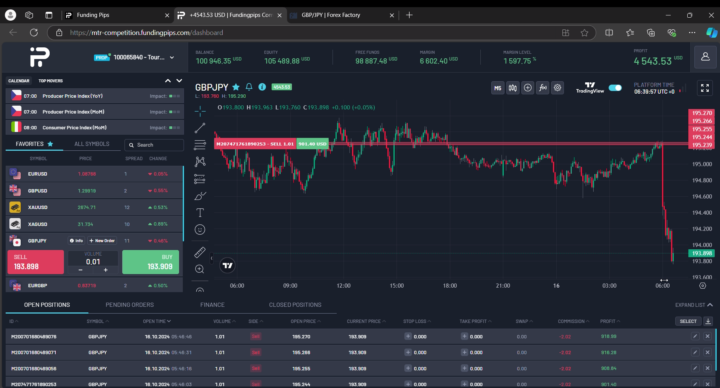Add stop loss to the first position
The width and height of the screenshot is (720, 388).
coord(408,337)
